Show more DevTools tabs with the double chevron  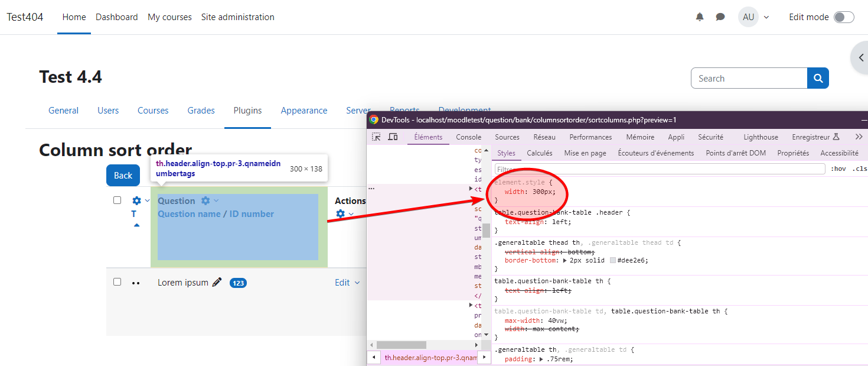[x=859, y=137]
